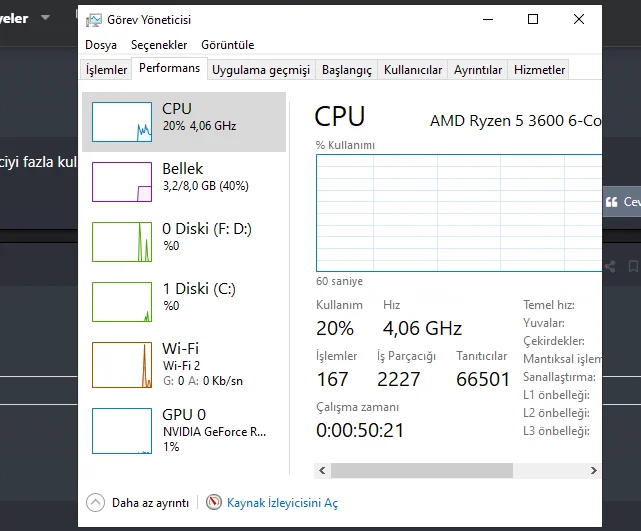Open the Bellek memory graph thumbnail
641x531 pixels.
121,181
